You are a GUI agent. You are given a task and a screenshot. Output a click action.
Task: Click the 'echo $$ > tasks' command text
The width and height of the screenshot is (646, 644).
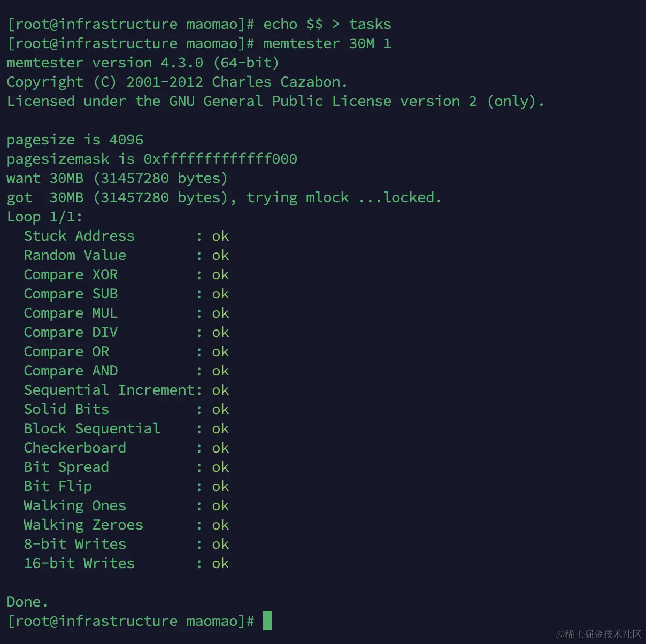pos(327,25)
